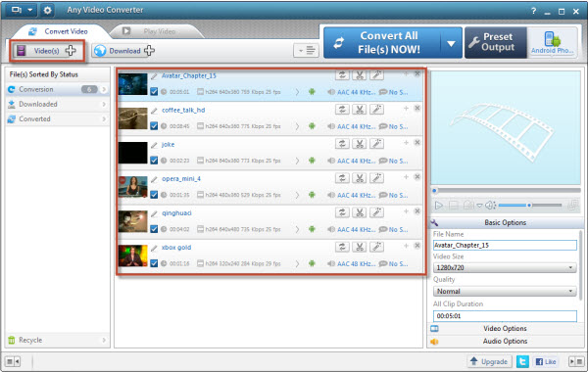Image resolution: width=588 pixels, height=372 pixels.
Task: Click the Preset Output button
Action: 496,42
